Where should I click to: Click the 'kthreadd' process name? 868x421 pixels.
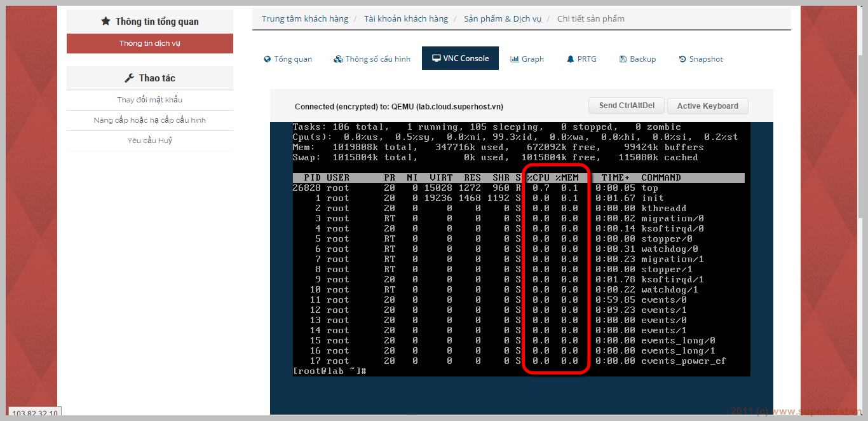[x=664, y=209]
